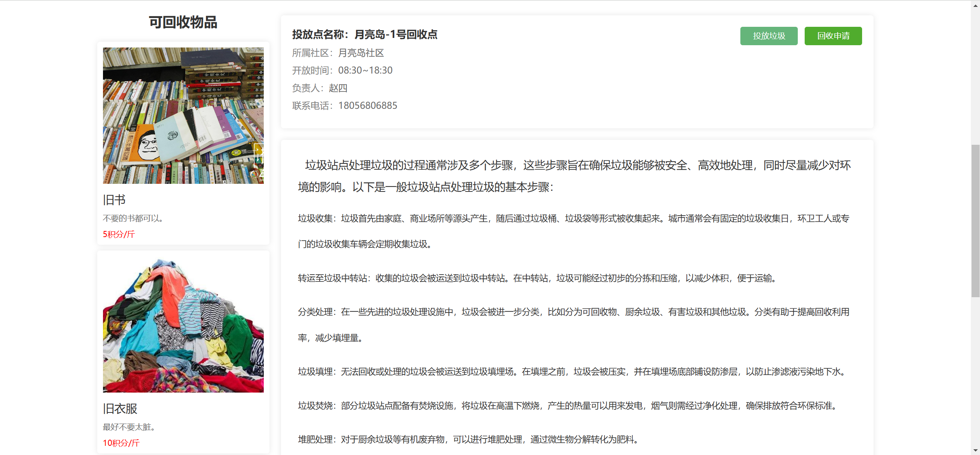Viewport: 980px width, 455px height.
Task: Click the 投放点名称 月亮岛-1号回收点 title
Action: point(364,34)
